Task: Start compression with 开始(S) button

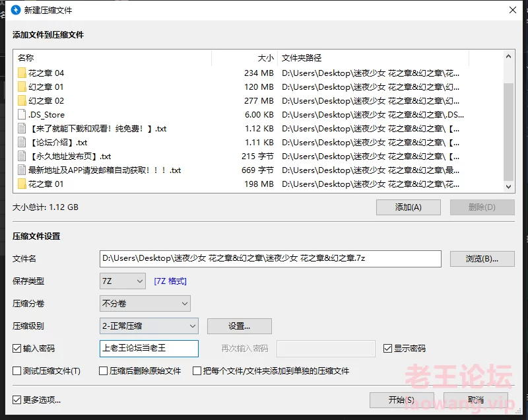Action: [x=401, y=400]
